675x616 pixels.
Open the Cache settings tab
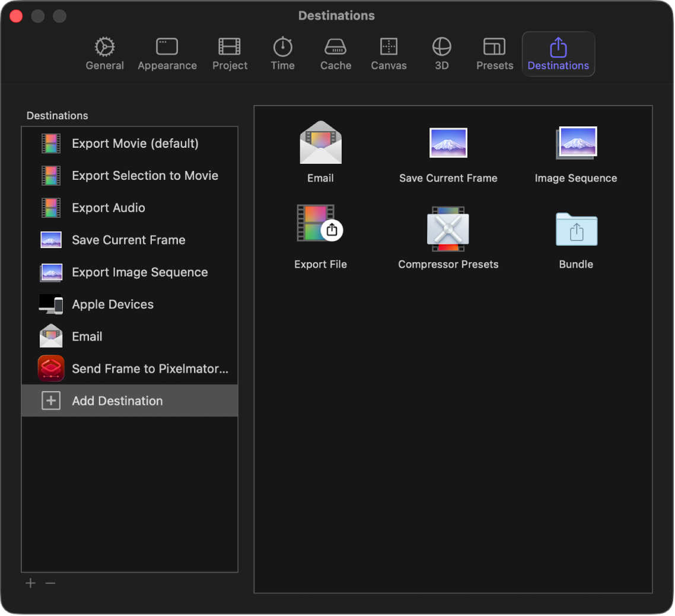click(x=336, y=54)
